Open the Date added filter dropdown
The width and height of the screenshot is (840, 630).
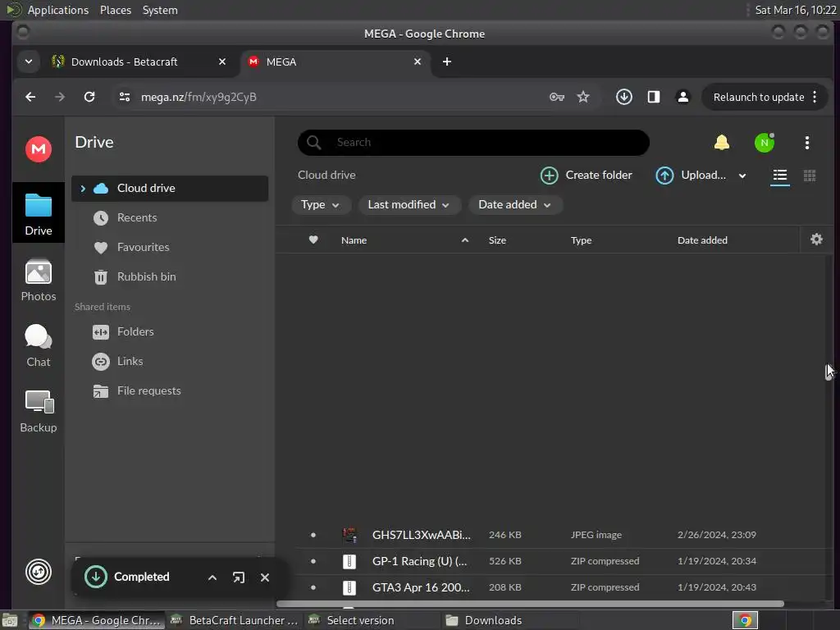point(515,204)
